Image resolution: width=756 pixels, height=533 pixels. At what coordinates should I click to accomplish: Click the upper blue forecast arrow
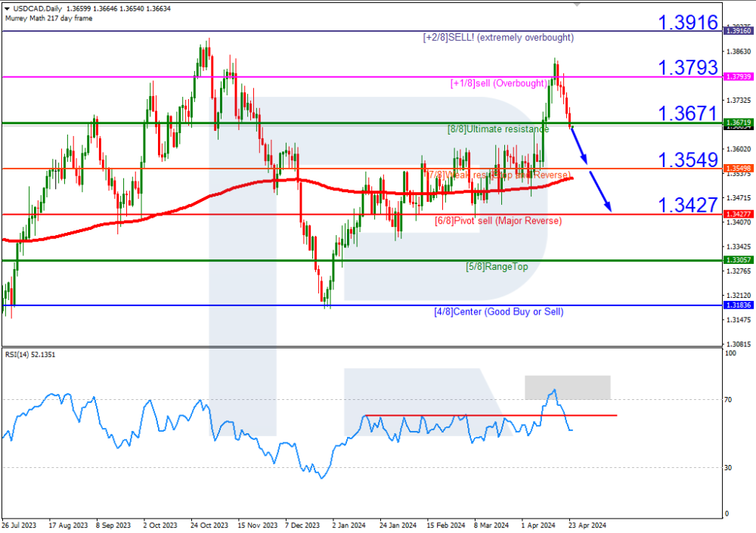click(x=579, y=144)
